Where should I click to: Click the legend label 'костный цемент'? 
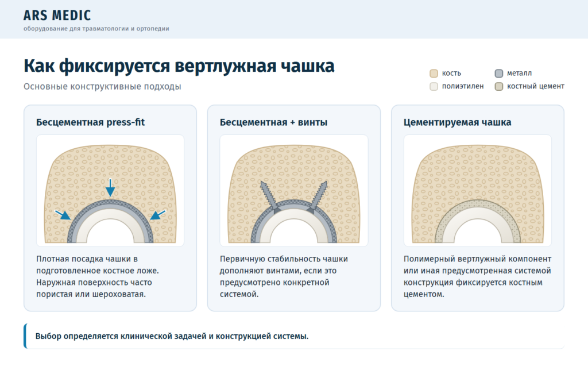pyautogui.click(x=536, y=86)
